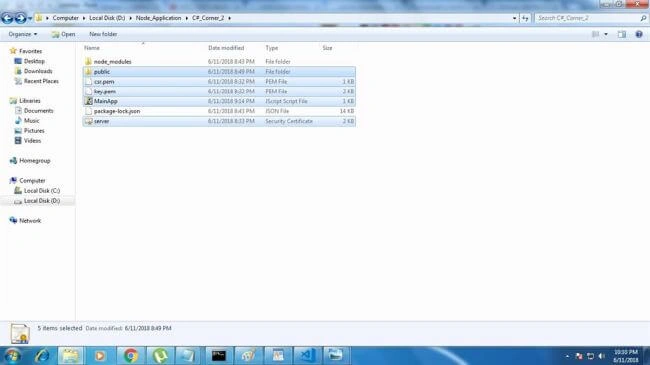Open Windows Media Player from taskbar

100,355
